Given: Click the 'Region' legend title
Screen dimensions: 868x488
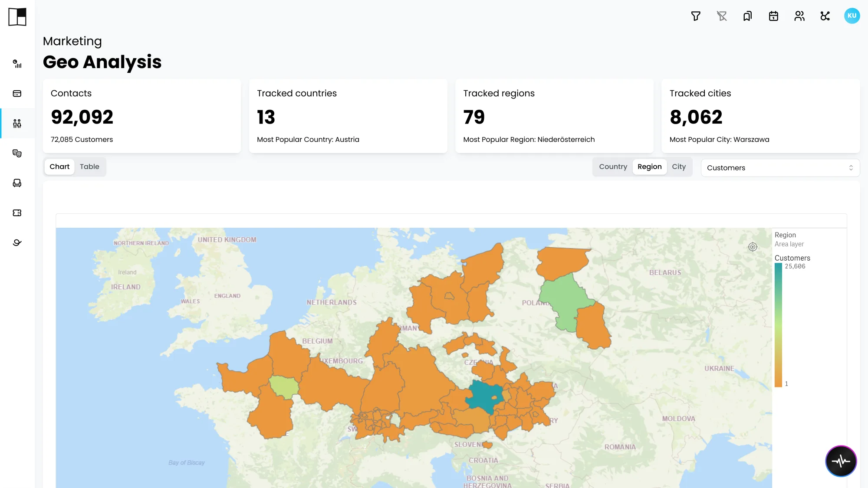Looking at the screenshot, I should [785, 235].
